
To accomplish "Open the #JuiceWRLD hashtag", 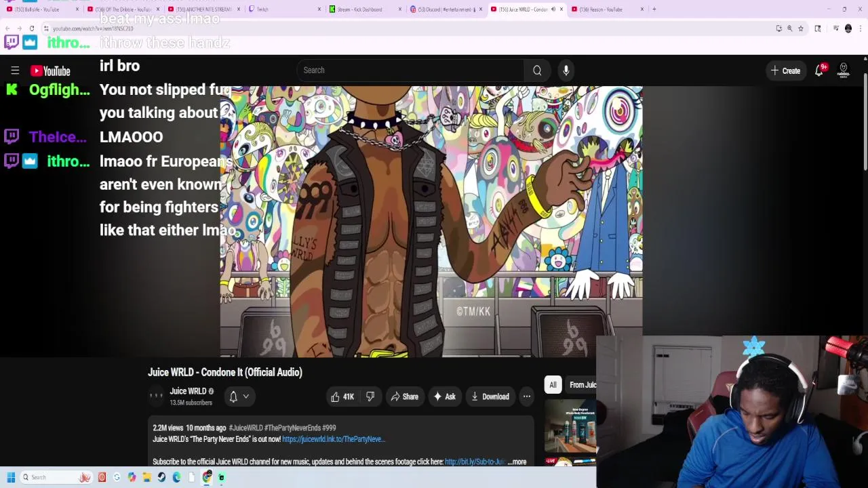I will pyautogui.click(x=245, y=428).
